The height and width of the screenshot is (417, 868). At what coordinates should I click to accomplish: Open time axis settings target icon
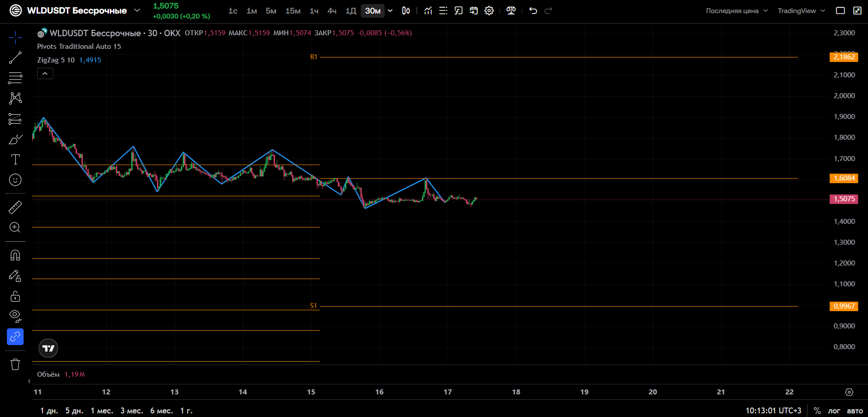(849, 392)
